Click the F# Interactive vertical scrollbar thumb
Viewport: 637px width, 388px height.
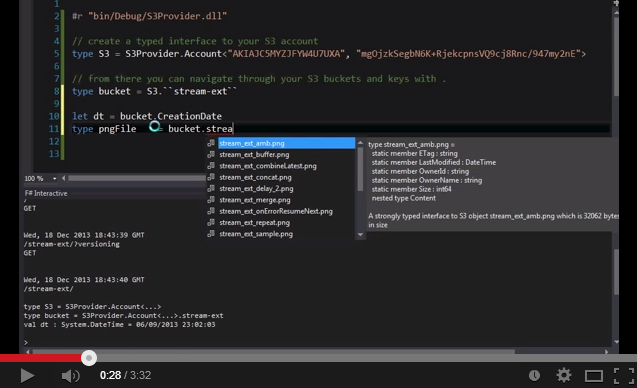(x=616, y=271)
